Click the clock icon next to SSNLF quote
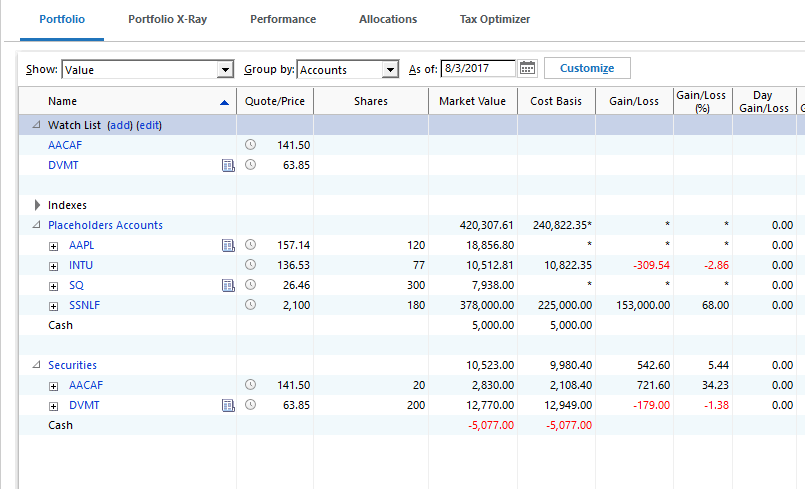Screen dimensions: 805x489 [250, 305]
